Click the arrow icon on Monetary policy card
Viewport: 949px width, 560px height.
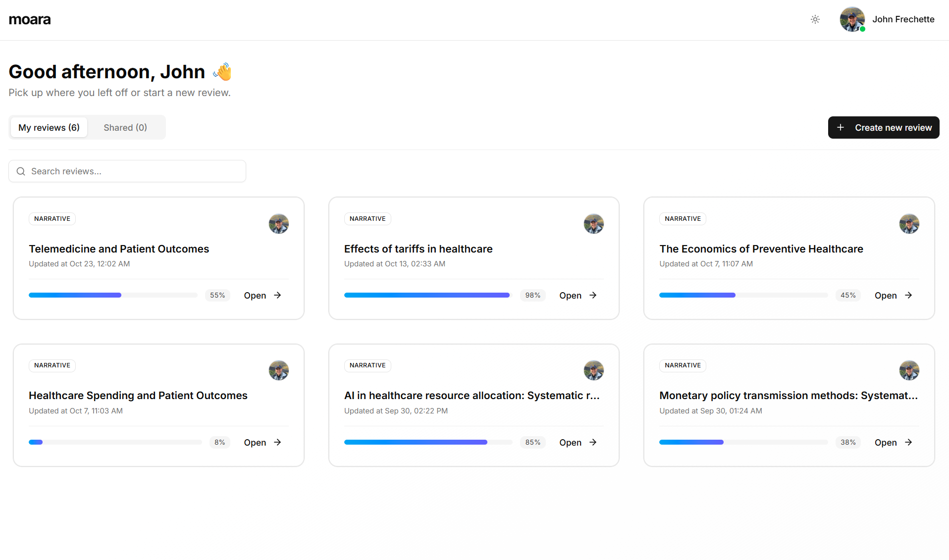(x=908, y=442)
